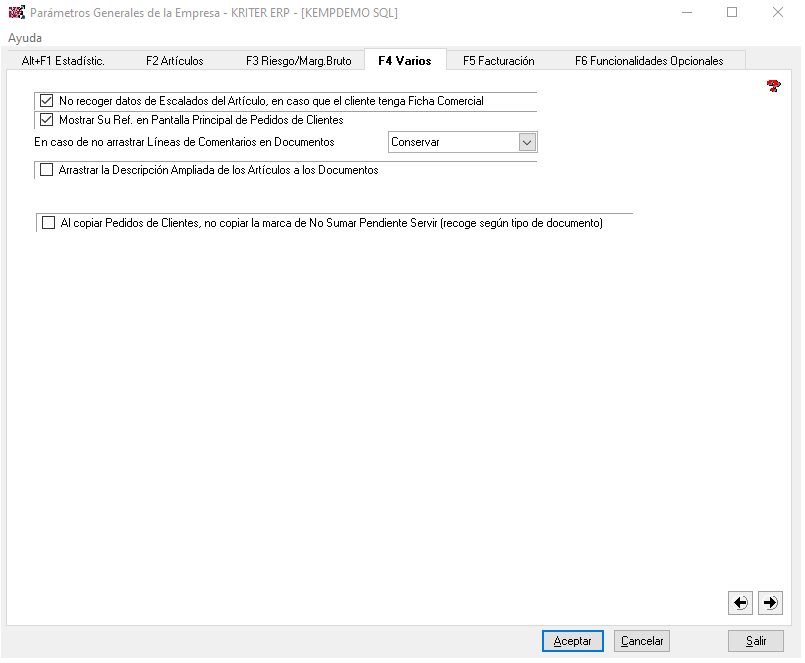Select the F4 Varios tab
This screenshot has height=663, width=805.
click(x=405, y=61)
